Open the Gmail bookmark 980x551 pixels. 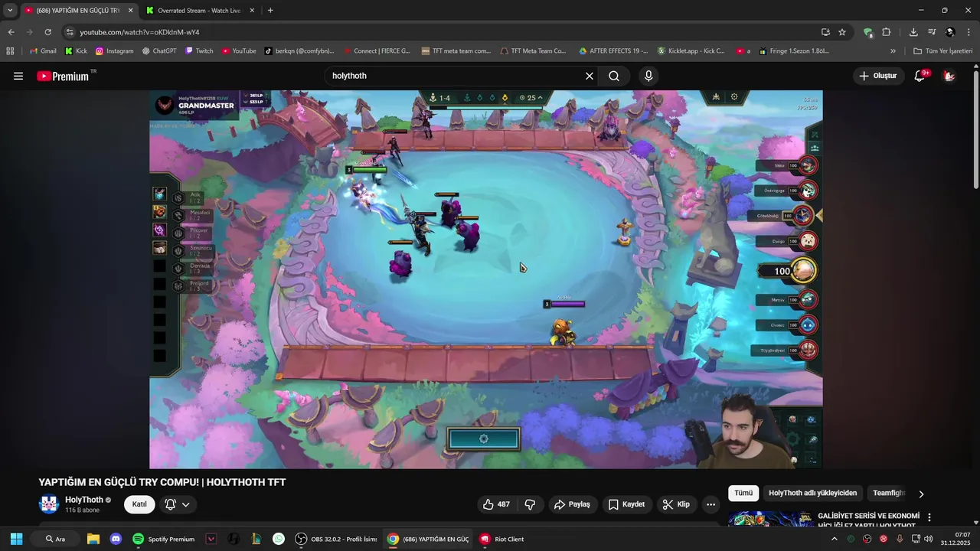coord(43,51)
